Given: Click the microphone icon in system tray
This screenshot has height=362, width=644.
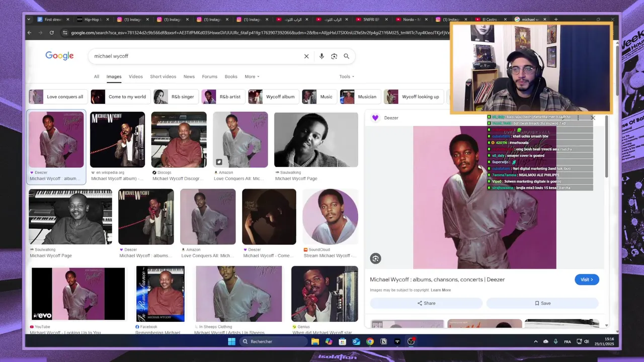Looking at the screenshot, I should pyautogui.click(x=555, y=341).
